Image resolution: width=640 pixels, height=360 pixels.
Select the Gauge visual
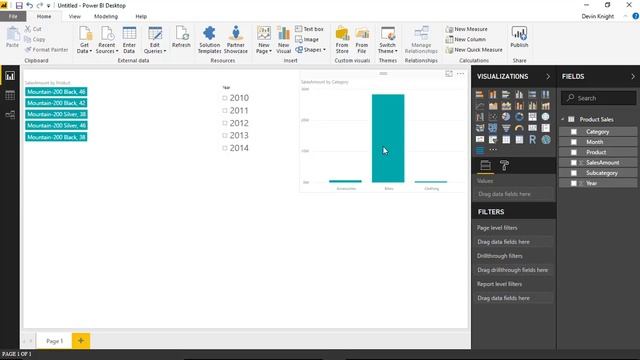click(519, 128)
